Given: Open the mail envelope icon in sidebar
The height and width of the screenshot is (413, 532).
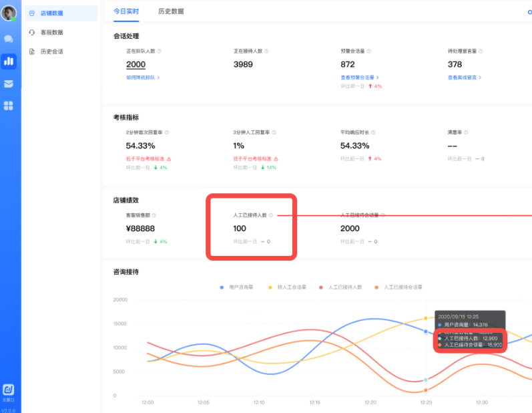Looking at the screenshot, I should pyautogui.click(x=9, y=84).
